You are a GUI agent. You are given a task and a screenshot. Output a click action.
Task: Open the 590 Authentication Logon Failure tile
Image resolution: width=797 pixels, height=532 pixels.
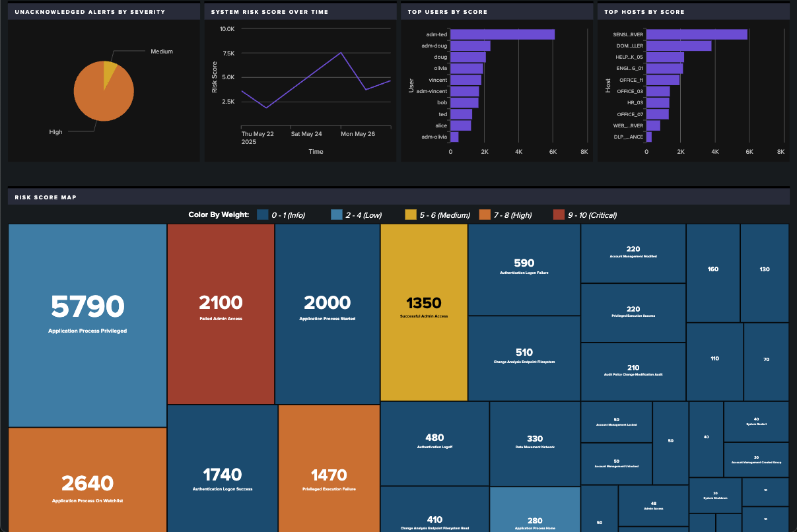524,269
